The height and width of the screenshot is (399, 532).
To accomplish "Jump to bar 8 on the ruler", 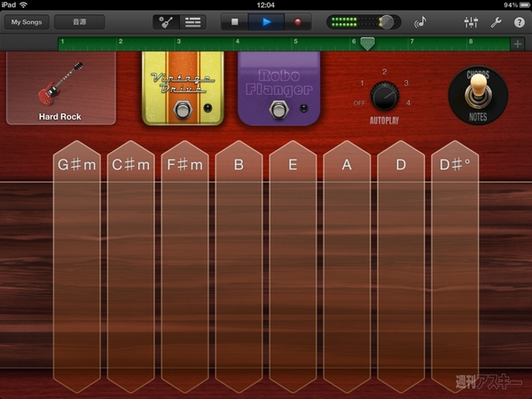I will pyautogui.click(x=471, y=42).
